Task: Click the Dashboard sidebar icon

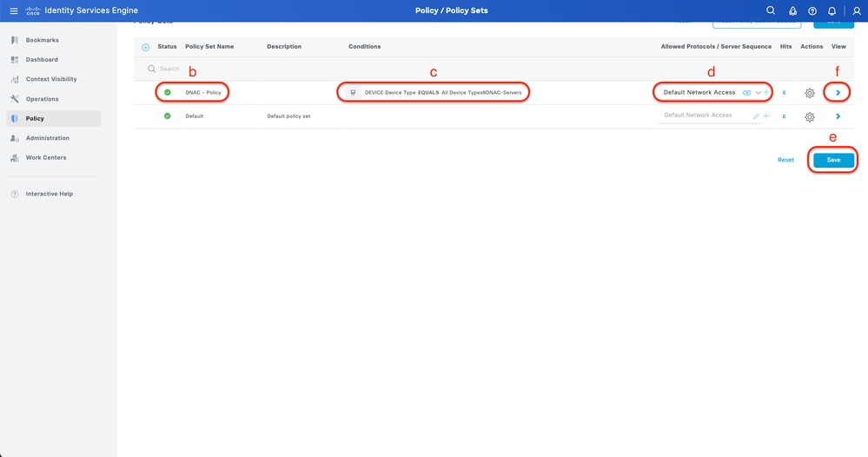Action: 15,59
